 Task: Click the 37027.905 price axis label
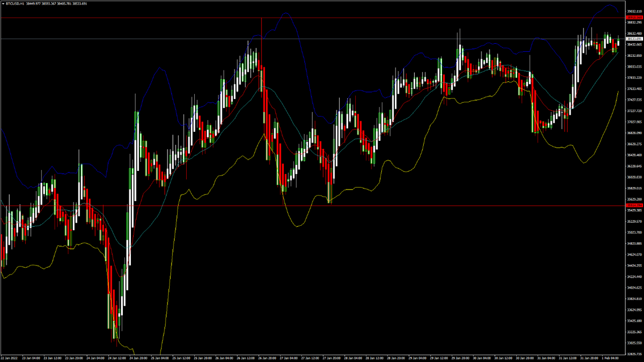point(634,122)
